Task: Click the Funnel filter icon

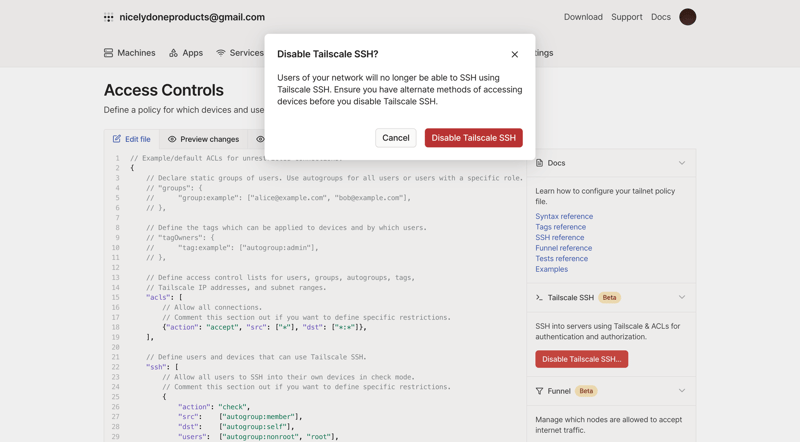Action: coord(539,391)
